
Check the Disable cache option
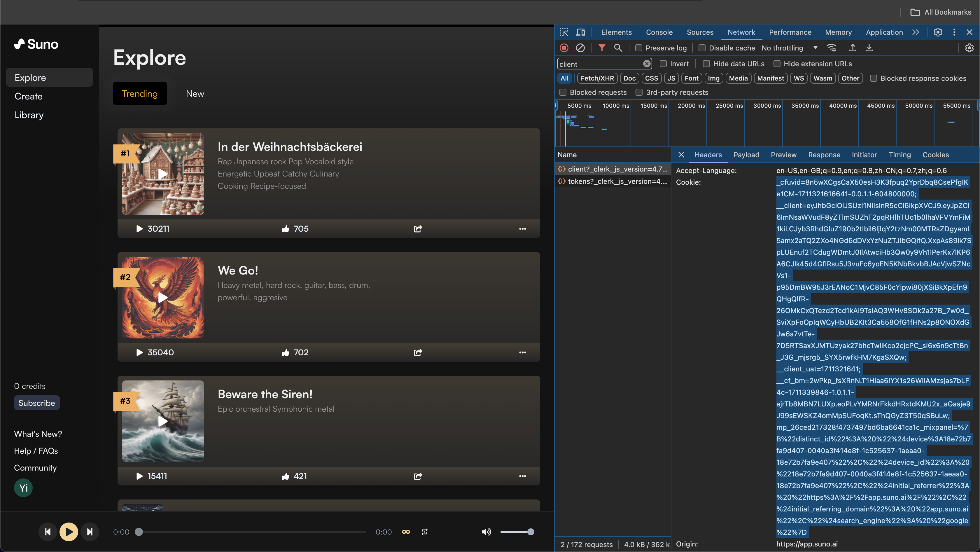702,48
